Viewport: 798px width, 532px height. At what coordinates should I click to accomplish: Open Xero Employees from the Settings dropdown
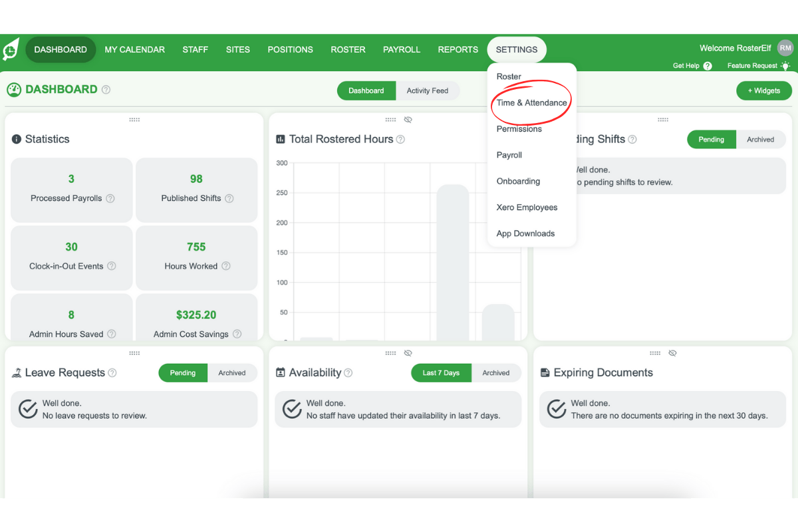527,207
